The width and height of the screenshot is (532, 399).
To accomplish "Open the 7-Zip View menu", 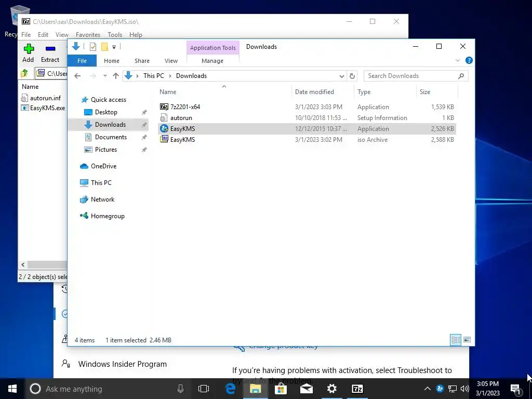I will (x=62, y=35).
